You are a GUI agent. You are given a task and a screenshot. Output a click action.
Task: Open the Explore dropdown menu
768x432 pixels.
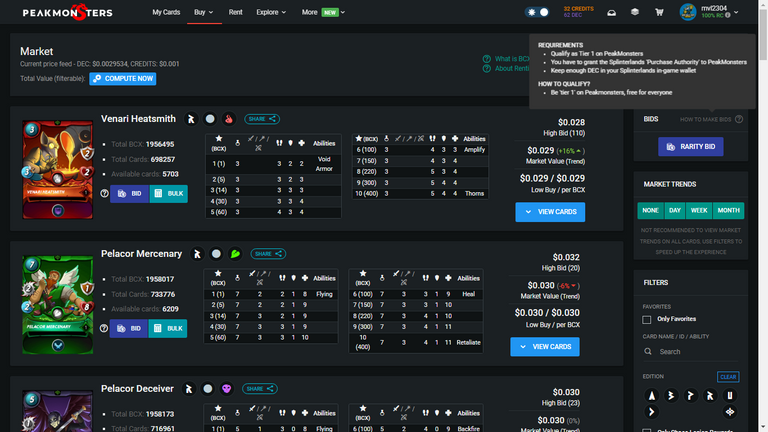click(271, 12)
